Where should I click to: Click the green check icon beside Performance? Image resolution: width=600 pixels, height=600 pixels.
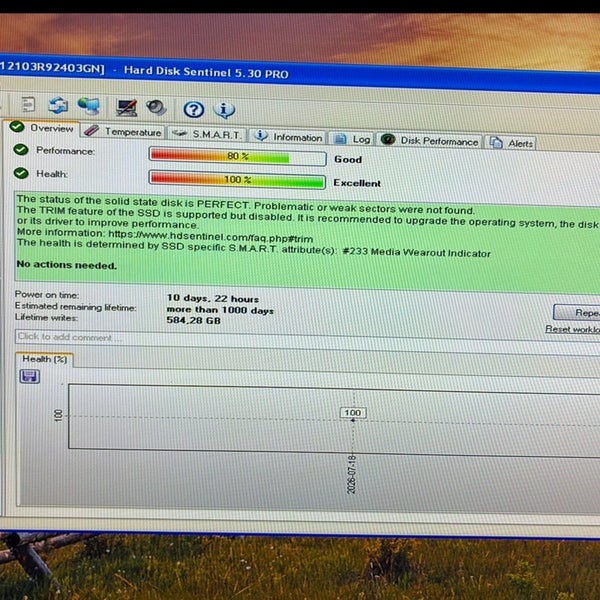click(21, 150)
